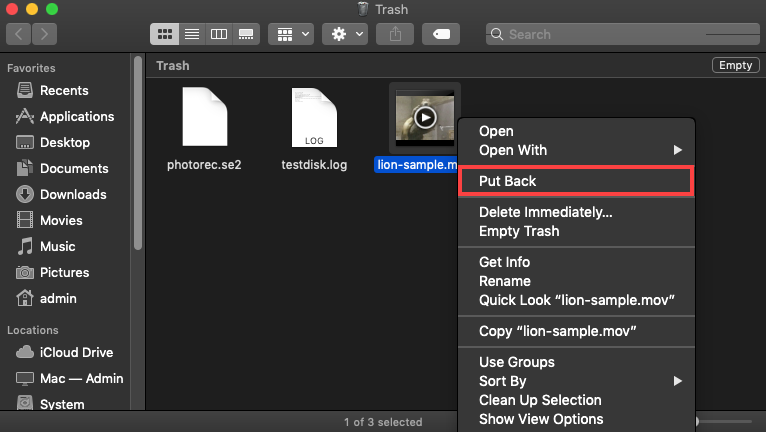Click the Edit Tags toolbar button
Image resolution: width=766 pixels, height=432 pixels.
[x=441, y=34]
